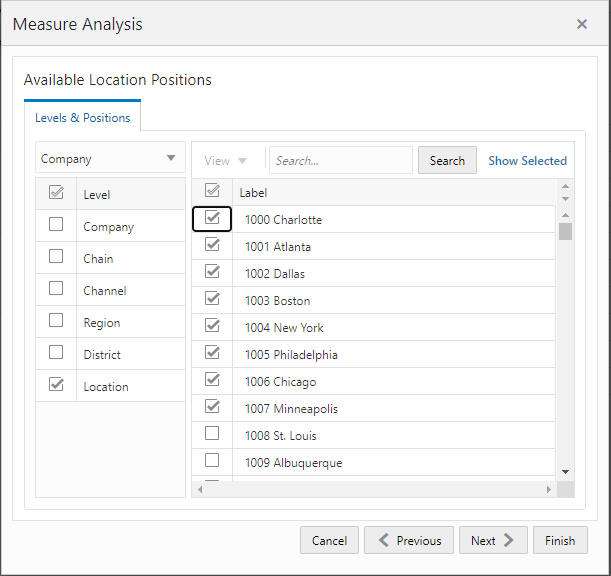Select the 1000 Charlotte row label

pos(283,220)
